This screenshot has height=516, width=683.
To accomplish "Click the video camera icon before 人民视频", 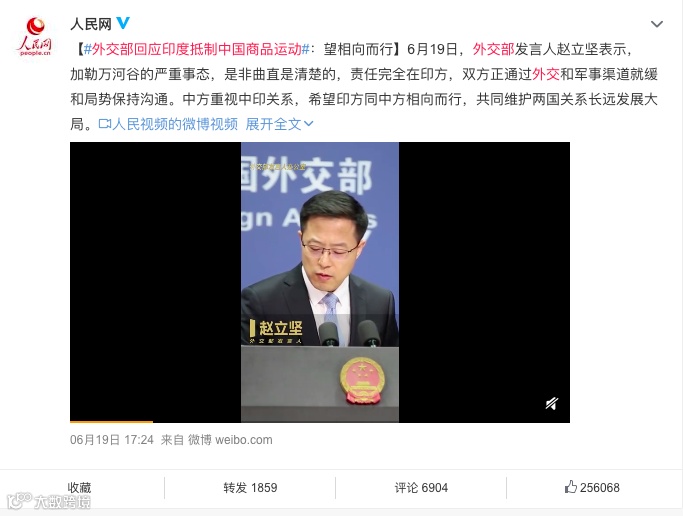I will [105, 124].
